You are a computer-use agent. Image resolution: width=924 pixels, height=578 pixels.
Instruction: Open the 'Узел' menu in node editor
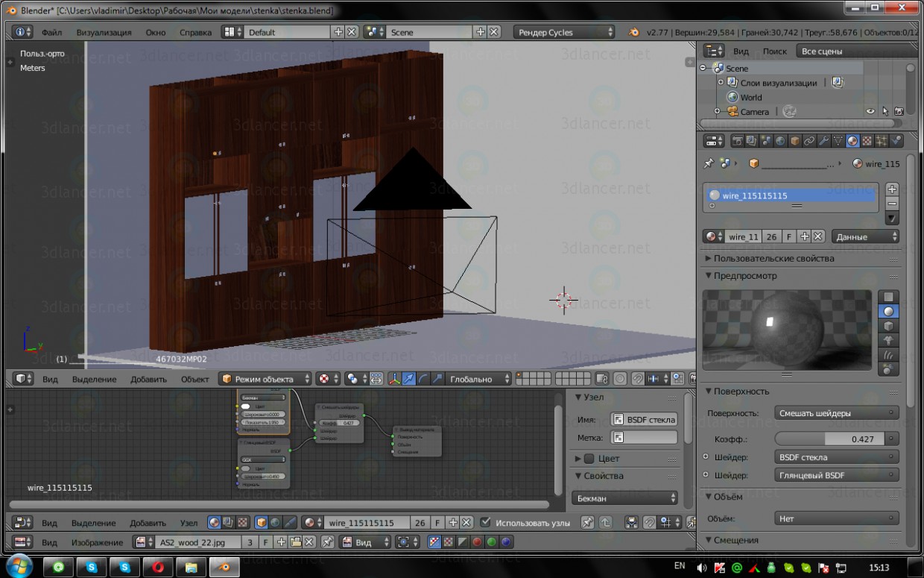coord(189,523)
